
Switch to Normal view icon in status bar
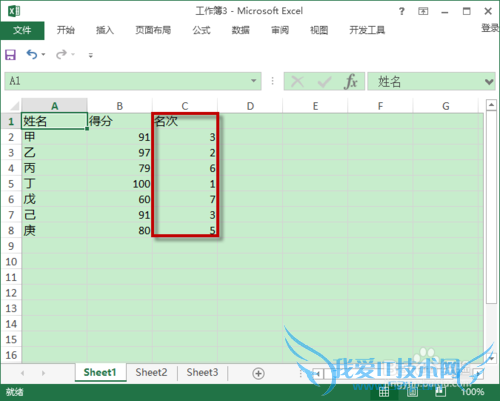[384, 392]
